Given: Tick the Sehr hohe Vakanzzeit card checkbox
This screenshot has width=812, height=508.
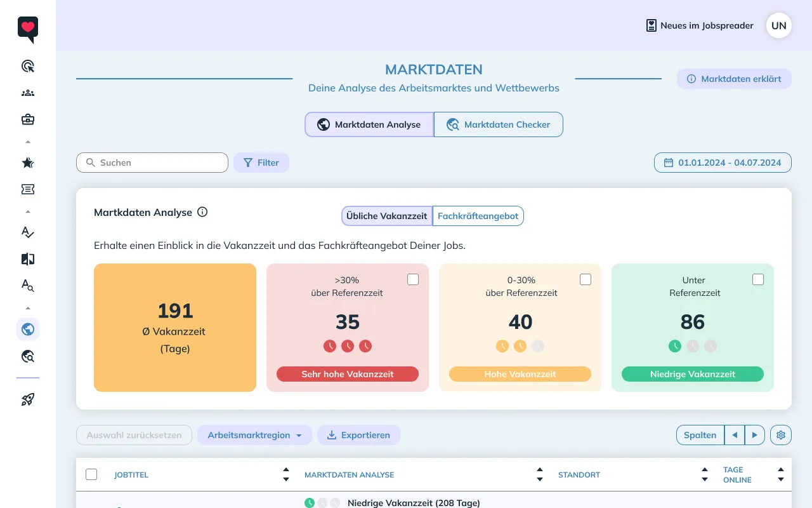Looking at the screenshot, I should click(x=413, y=279).
